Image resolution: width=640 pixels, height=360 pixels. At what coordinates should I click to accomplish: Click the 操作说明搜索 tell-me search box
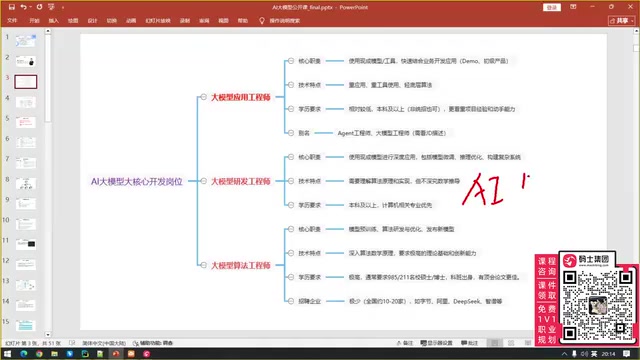[280, 20]
